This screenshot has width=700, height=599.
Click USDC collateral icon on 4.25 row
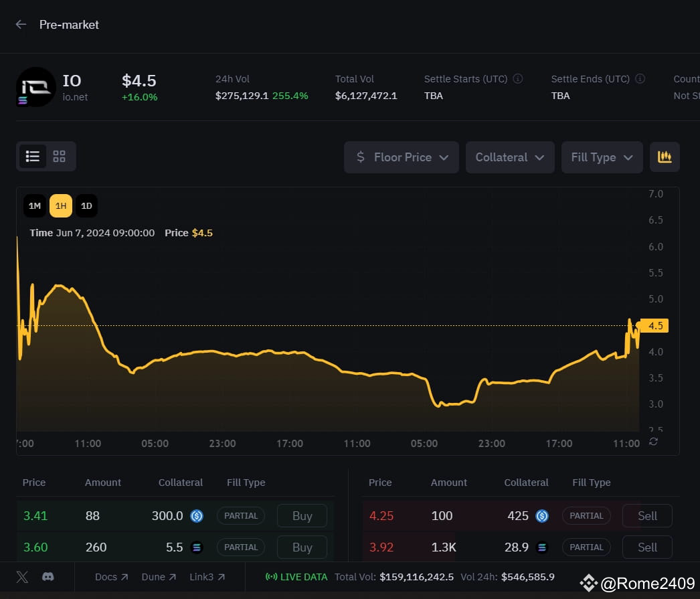coord(542,516)
